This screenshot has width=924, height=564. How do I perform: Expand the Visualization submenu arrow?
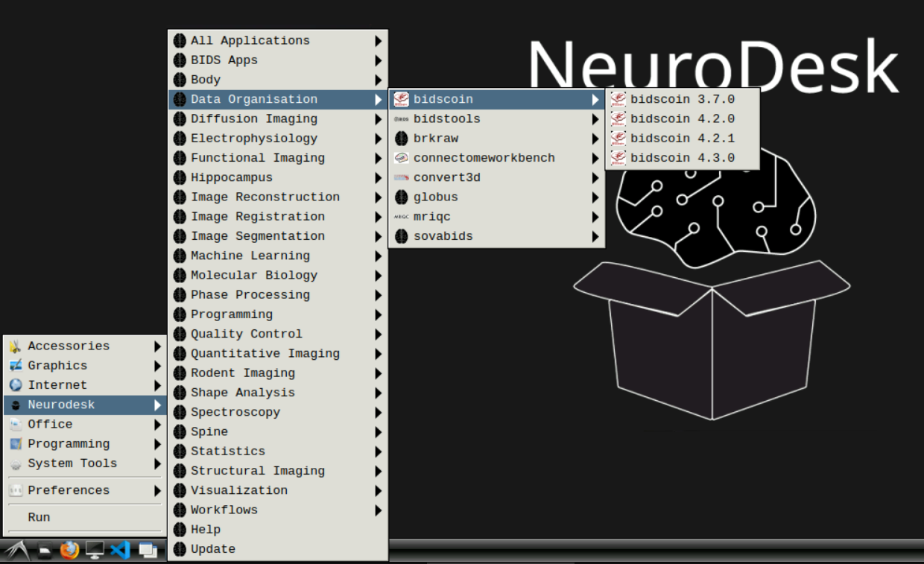pos(379,490)
